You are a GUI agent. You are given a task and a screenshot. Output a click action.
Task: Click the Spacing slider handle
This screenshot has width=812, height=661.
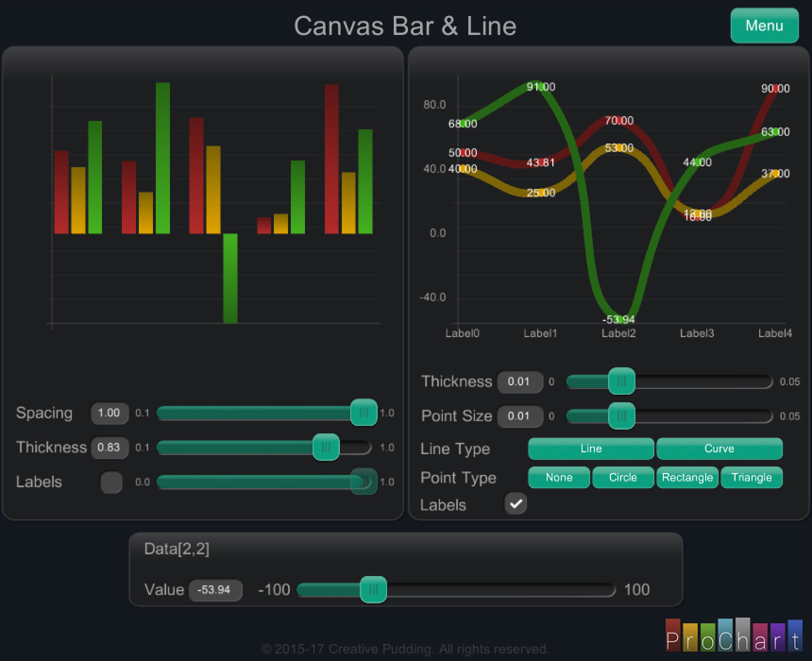[x=364, y=413]
